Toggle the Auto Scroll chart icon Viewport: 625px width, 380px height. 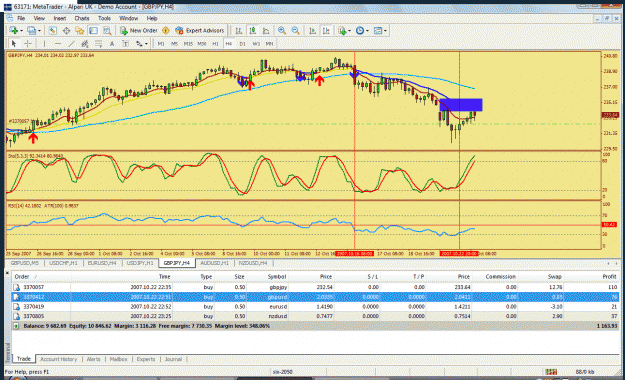[x=313, y=30]
